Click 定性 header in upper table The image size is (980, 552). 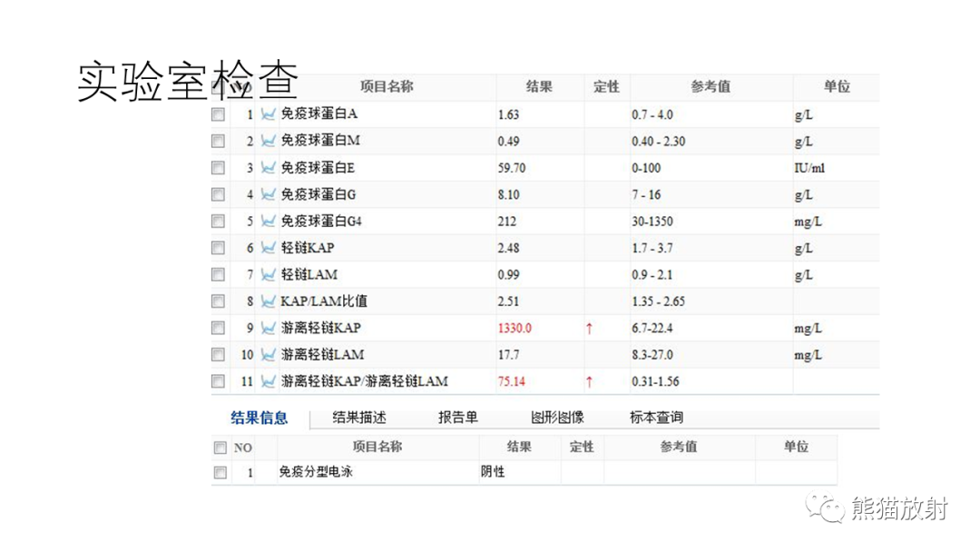click(x=606, y=86)
